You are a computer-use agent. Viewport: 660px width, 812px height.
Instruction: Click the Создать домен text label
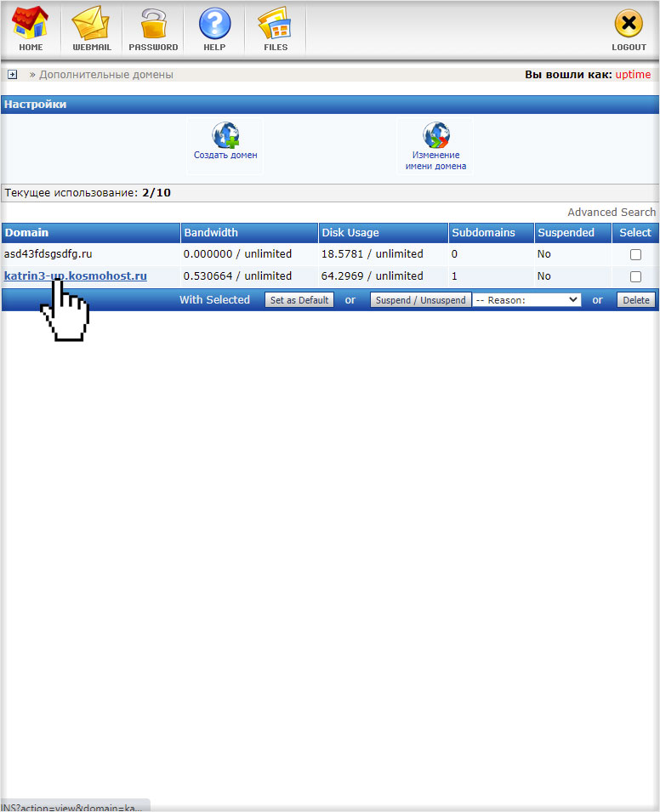pyautogui.click(x=225, y=155)
